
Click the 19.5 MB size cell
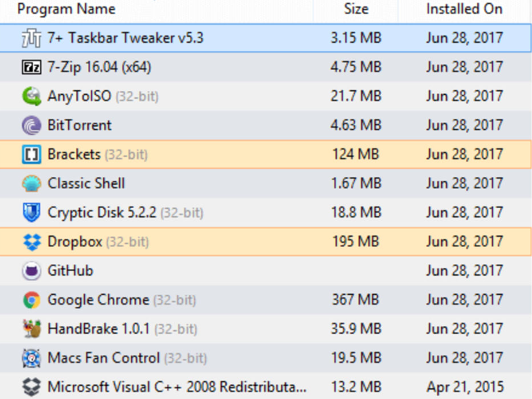click(x=356, y=358)
